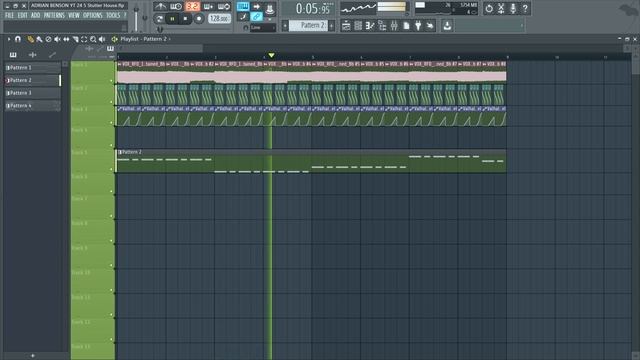This screenshot has height=360, width=640.
Task: Click the Pattern 2 clip in playlist
Action: [x=311, y=161]
